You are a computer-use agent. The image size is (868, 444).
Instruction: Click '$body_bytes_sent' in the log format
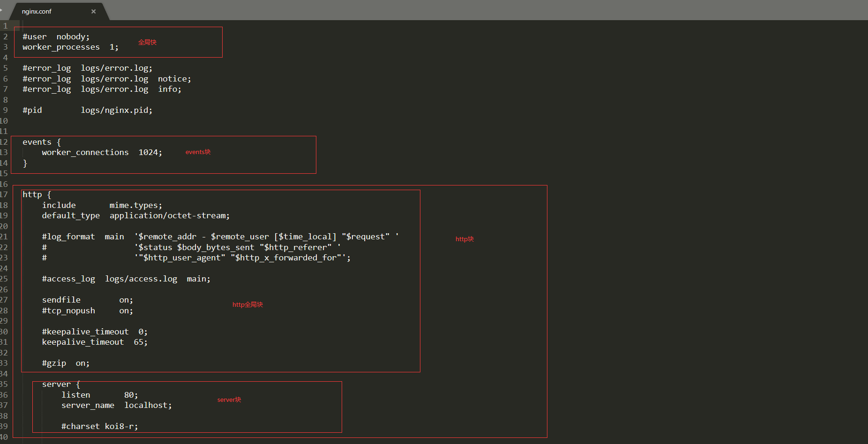(x=216, y=247)
